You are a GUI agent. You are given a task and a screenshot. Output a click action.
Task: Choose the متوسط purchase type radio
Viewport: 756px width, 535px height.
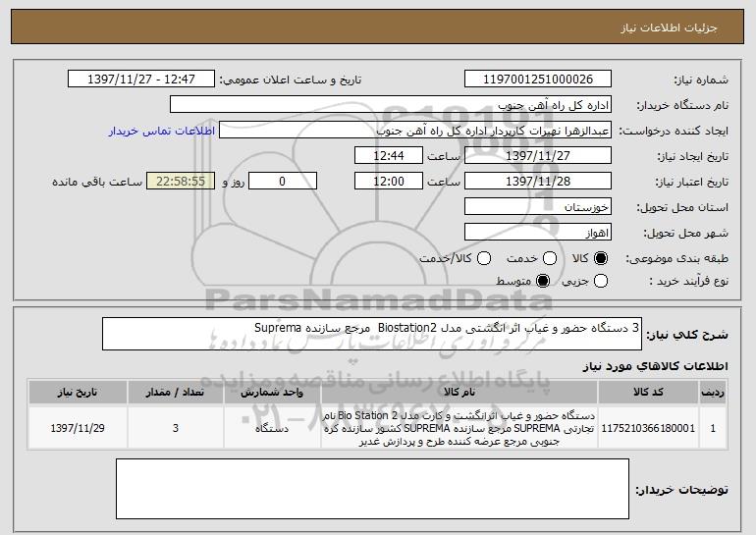[543, 281]
